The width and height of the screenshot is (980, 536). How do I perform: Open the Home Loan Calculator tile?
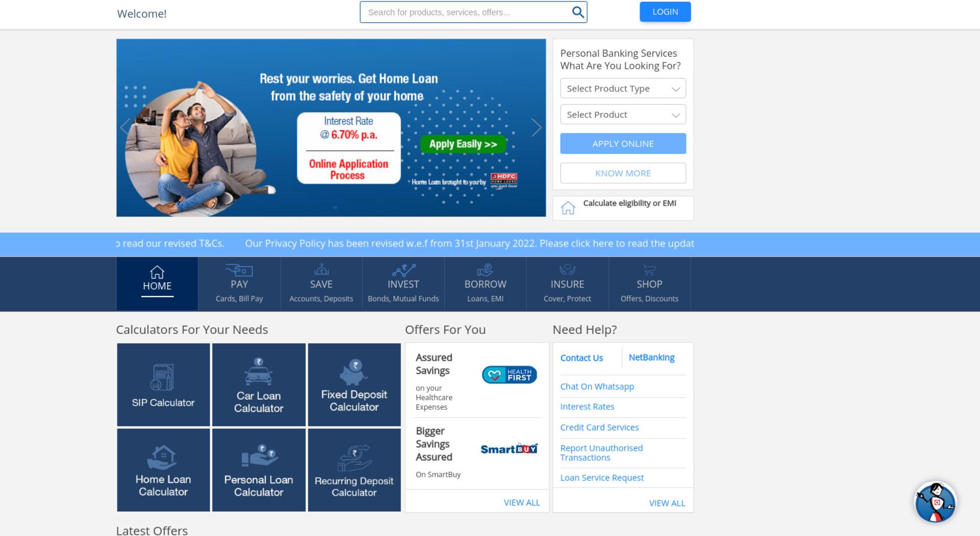[x=163, y=470]
